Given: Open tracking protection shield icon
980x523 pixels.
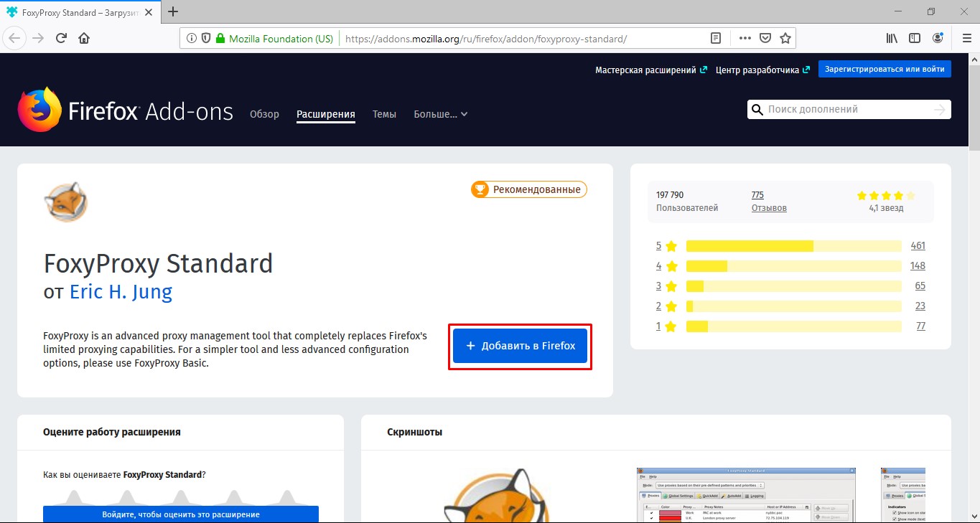Looking at the screenshot, I should [x=205, y=39].
